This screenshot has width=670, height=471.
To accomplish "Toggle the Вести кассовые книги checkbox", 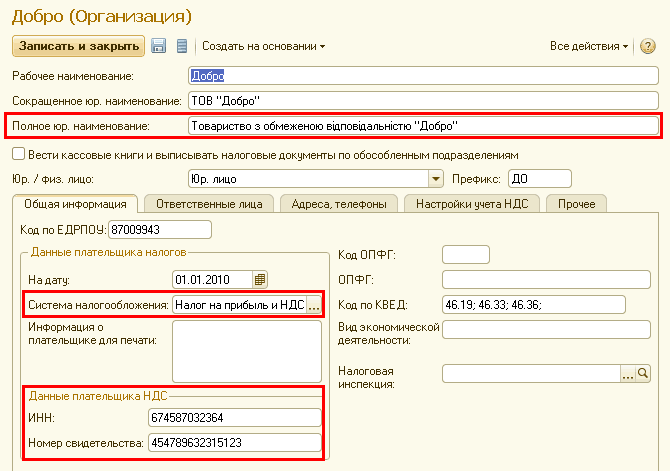I will point(18,155).
